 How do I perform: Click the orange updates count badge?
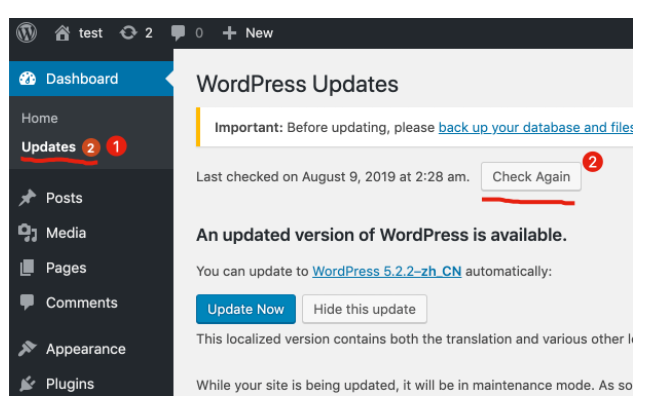tap(90, 148)
